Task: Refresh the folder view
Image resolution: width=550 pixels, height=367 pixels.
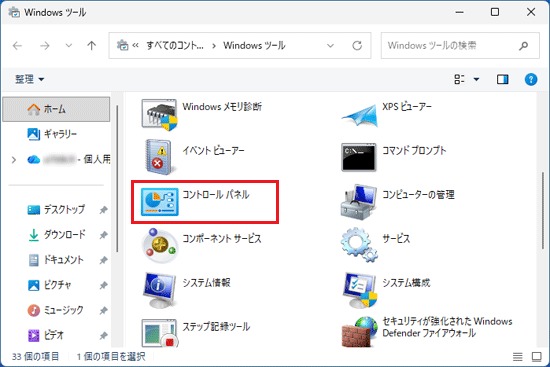Action: coord(357,46)
